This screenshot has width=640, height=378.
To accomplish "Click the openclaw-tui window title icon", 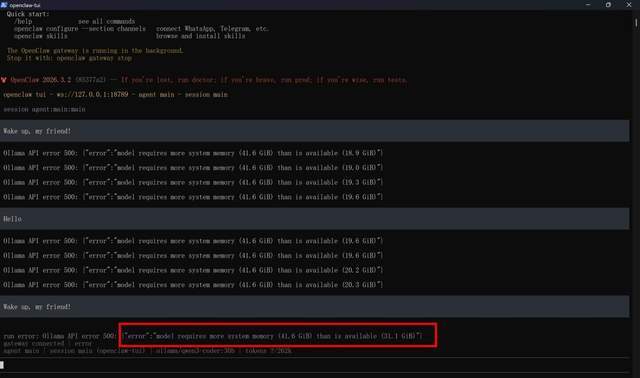I will click(4, 5).
